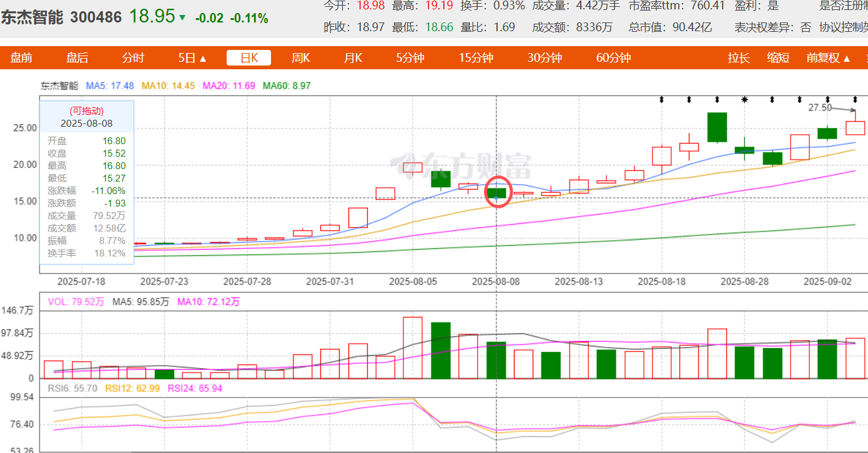Select the 5分钟 interval tab
Viewport: 868px width, 453px height.
tap(410, 58)
